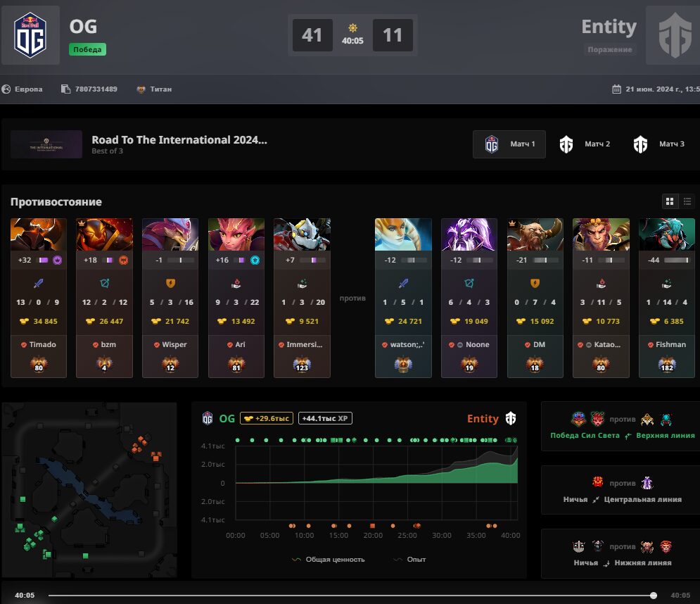Open Road To The International 2024 link

point(179,140)
